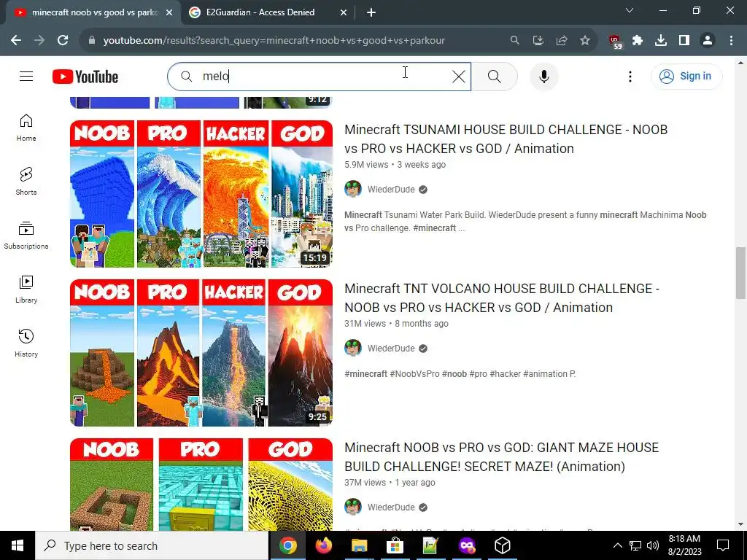Click the Sign in button
Screen dimensions: 747x560
pos(686,76)
